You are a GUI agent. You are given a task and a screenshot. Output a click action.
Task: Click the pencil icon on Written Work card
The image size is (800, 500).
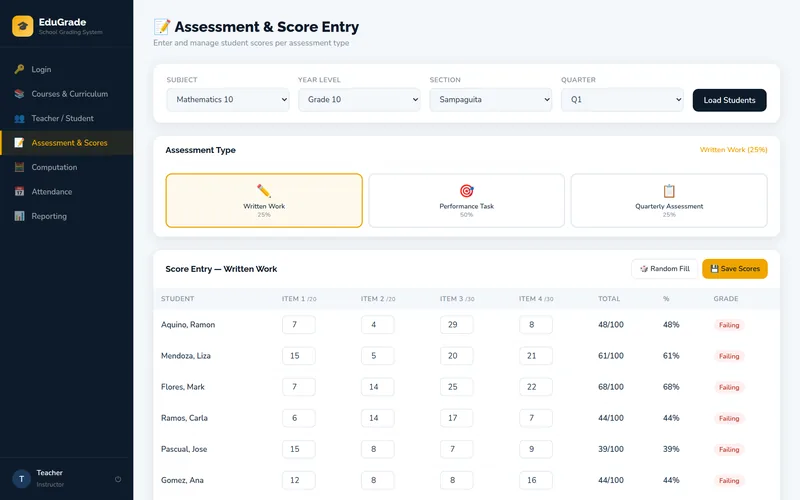(264, 191)
